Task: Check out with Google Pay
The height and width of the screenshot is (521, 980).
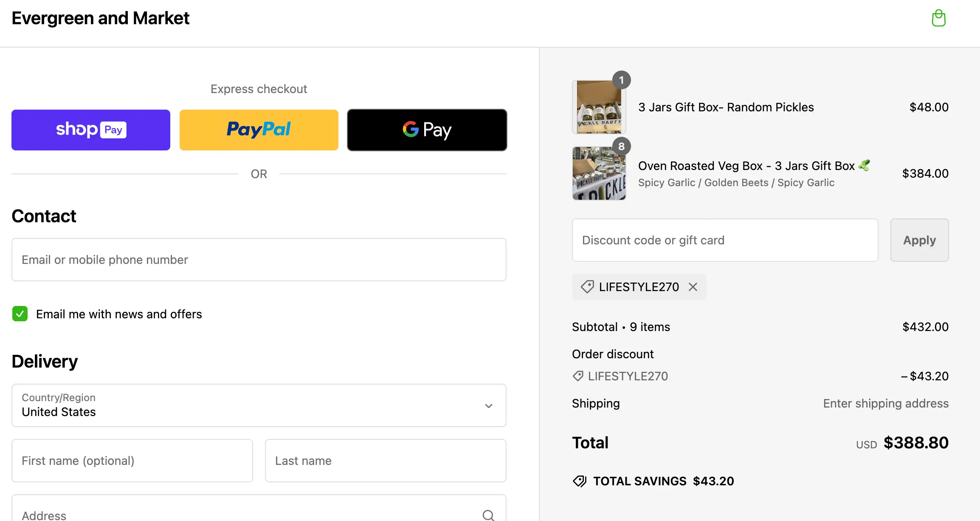Action: tap(427, 130)
